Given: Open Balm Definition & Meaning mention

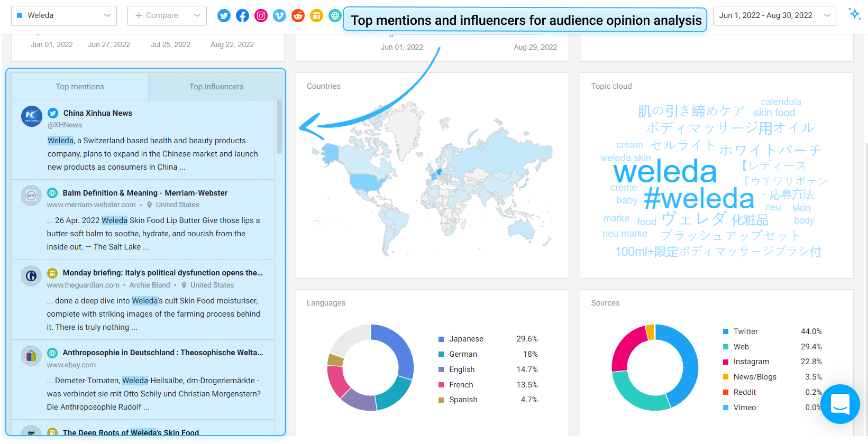Looking at the screenshot, I should pos(145,193).
